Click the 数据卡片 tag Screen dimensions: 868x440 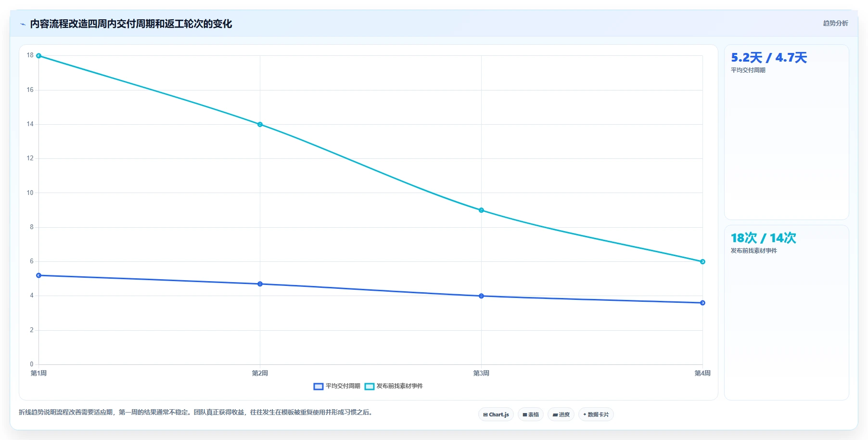pyautogui.click(x=596, y=414)
